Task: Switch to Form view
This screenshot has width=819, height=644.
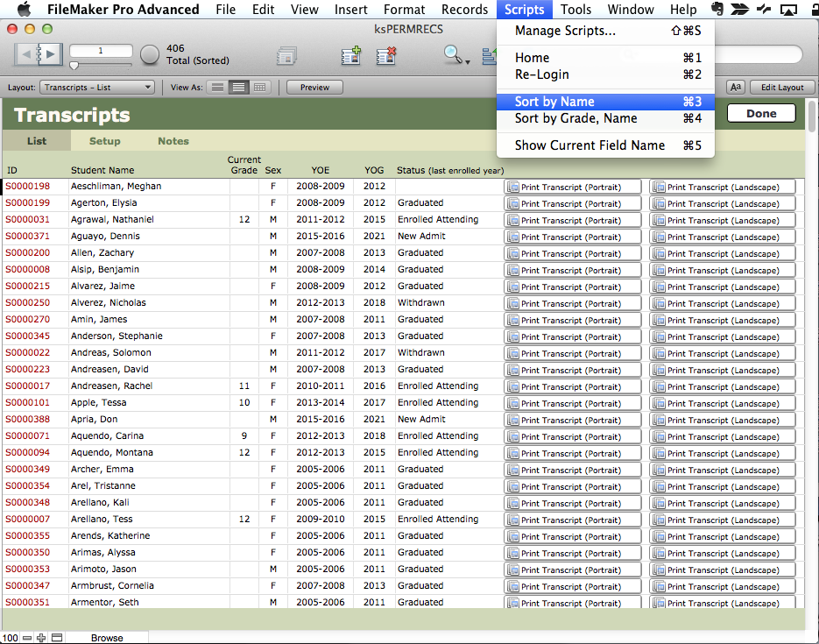Action: (217, 87)
